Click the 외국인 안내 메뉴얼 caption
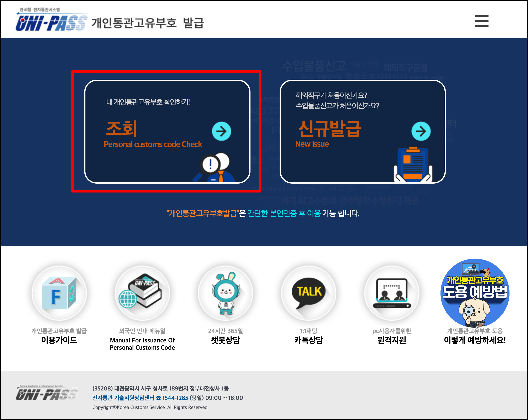Screen dimensions: 528x420 (x=142, y=331)
